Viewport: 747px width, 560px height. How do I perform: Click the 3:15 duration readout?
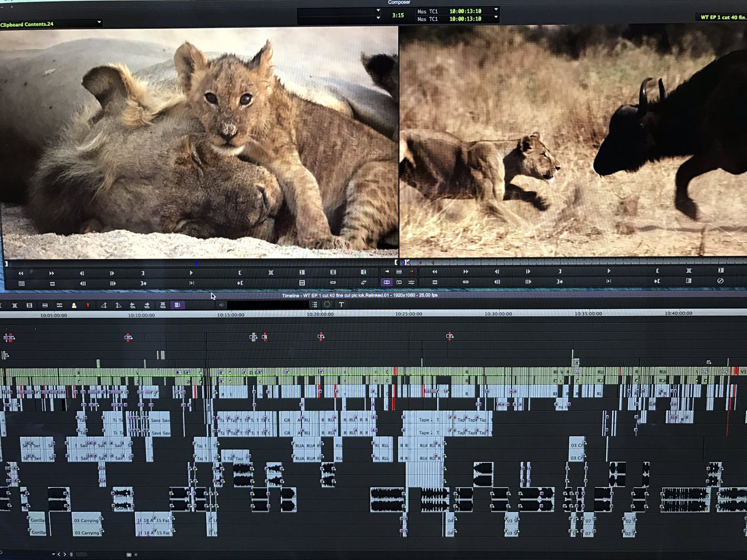click(x=398, y=15)
